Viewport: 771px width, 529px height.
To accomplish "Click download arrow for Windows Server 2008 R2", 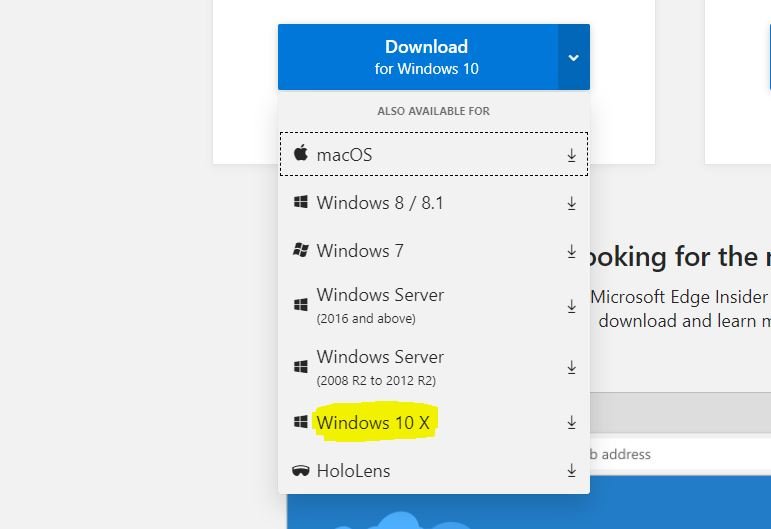I will [572, 367].
